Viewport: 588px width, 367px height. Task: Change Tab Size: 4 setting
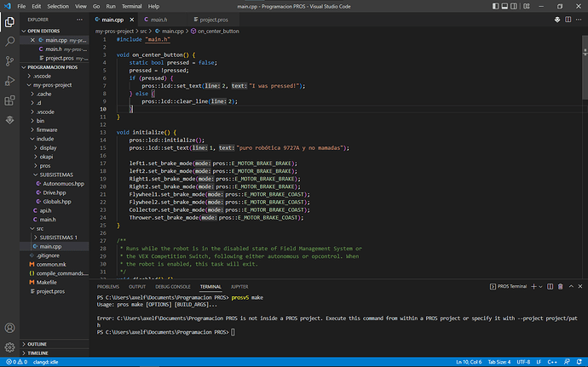(x=499, y=362)
